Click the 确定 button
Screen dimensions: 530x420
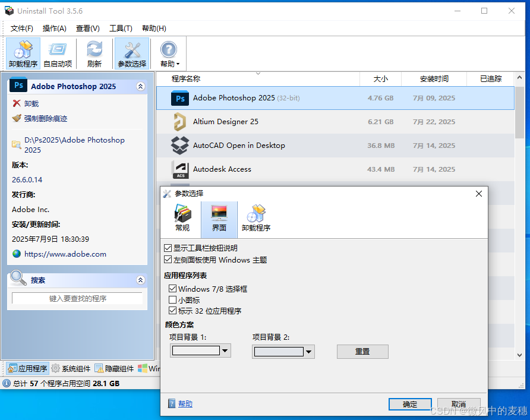click(410, 404)
